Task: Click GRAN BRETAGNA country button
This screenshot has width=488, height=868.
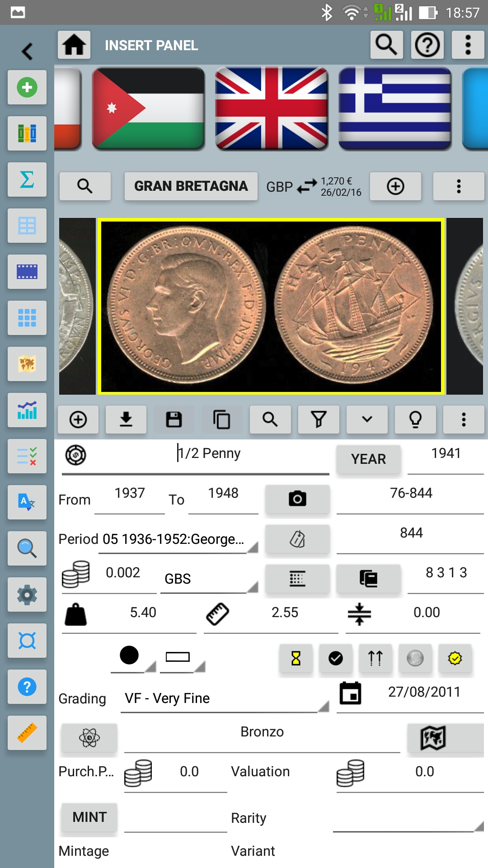Action: pyautogui.click(x=191, y=186)
